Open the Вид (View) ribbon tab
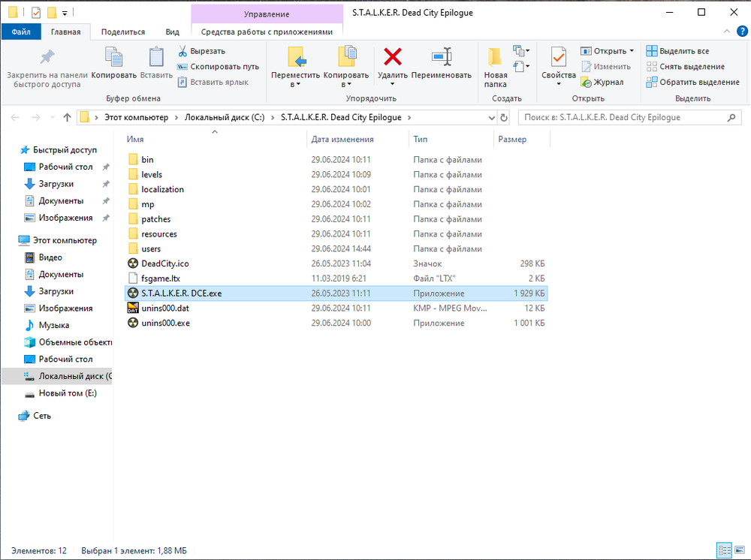The image size is (751, 560). (x=172, y=32)
